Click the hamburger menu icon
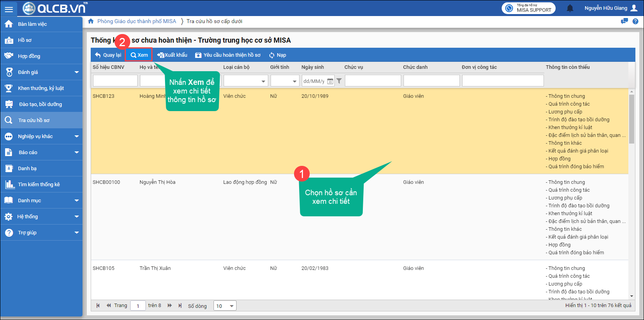 (x=9, y=9)
